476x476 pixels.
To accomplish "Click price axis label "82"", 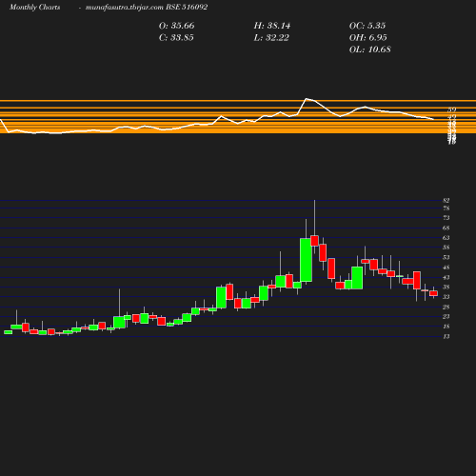I will tap(446, 201).
